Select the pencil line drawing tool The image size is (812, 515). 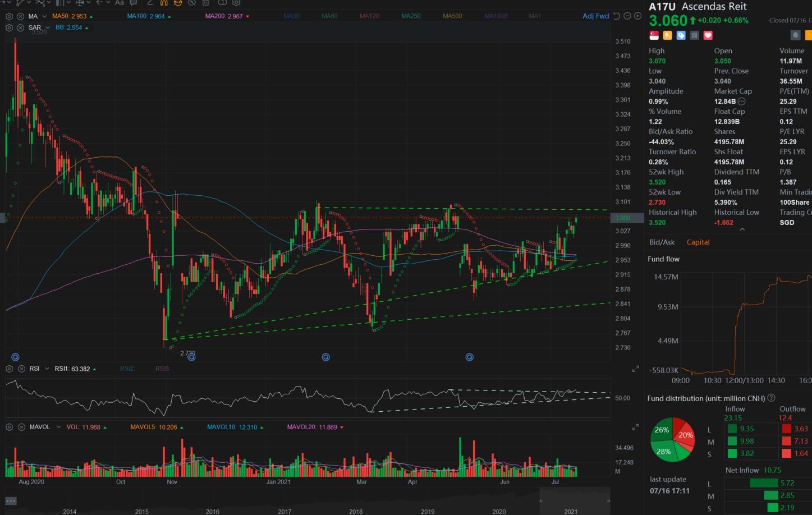pos(150,2)
